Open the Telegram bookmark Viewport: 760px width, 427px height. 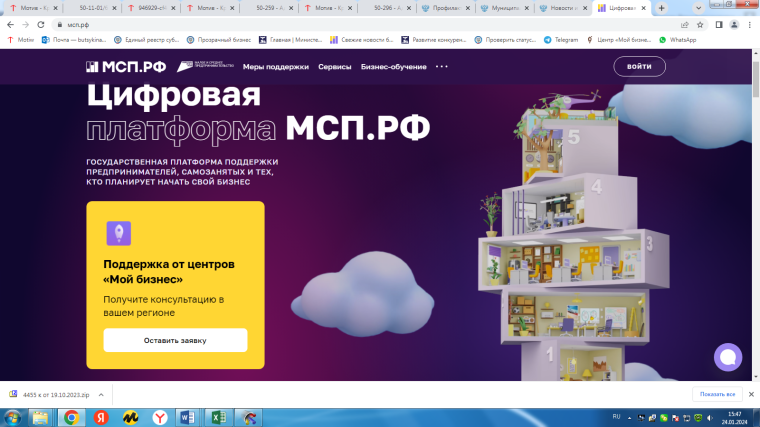(x=561, y=40)
